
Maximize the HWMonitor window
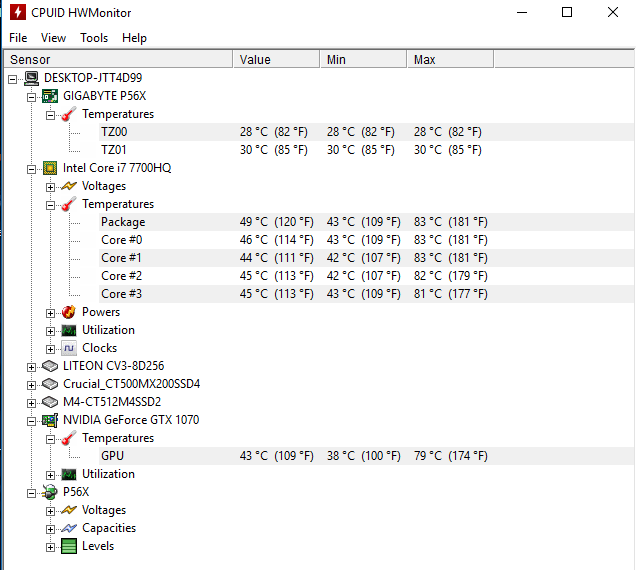(x=567, y=13)
